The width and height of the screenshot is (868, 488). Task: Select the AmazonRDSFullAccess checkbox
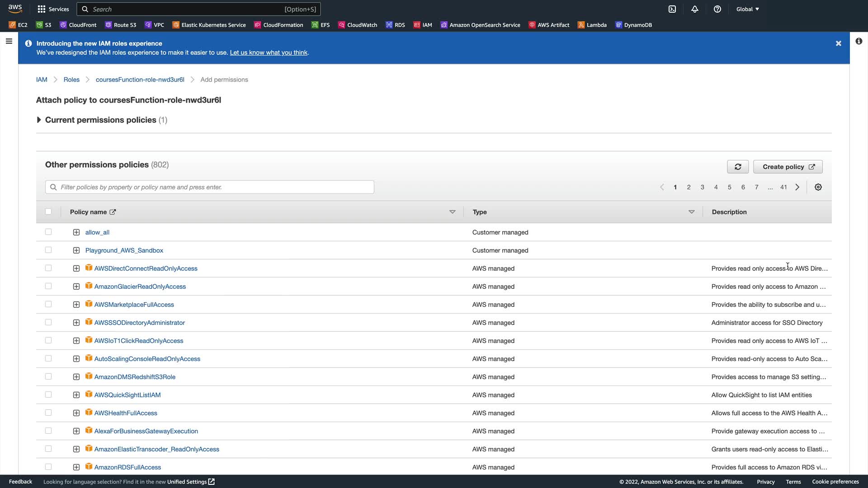48,467
